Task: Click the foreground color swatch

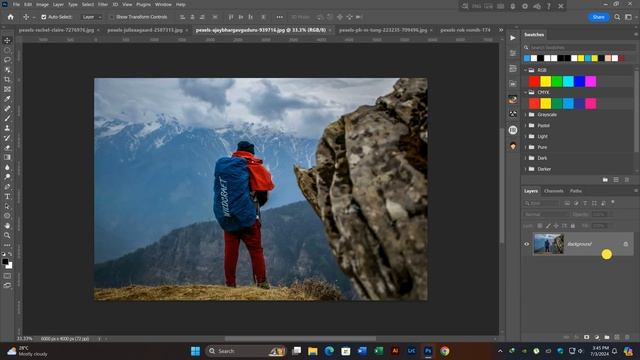Action: click(x=5, y=262)
